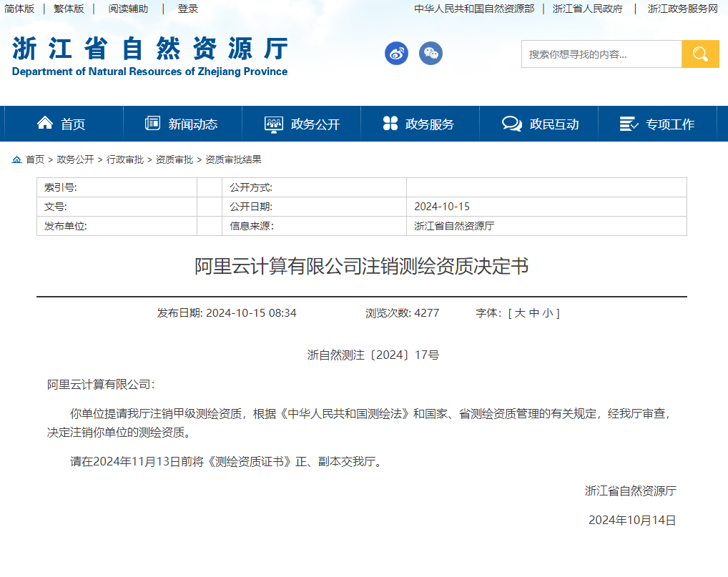
Task: Open the WeChat social icon
Action: pos(431,54)
